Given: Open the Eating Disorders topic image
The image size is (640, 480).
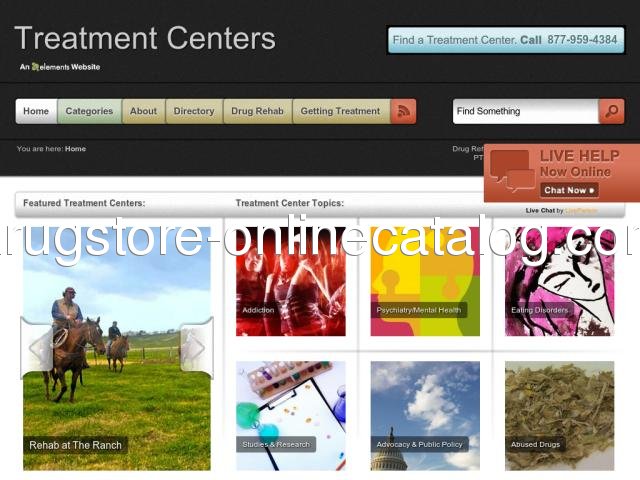Looking at the screenshot, I should pyautogui.click(x=560, y=282).
